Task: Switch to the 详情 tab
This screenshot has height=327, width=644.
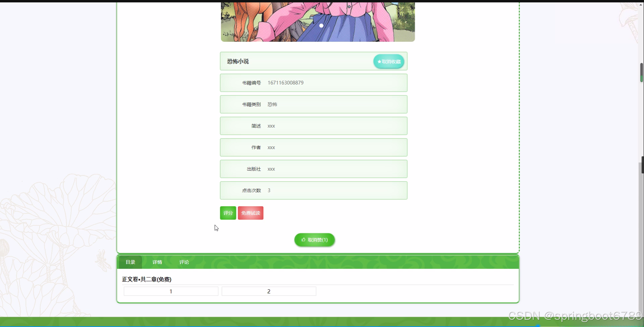Action: pyautogui.click(x=157, y=262)
